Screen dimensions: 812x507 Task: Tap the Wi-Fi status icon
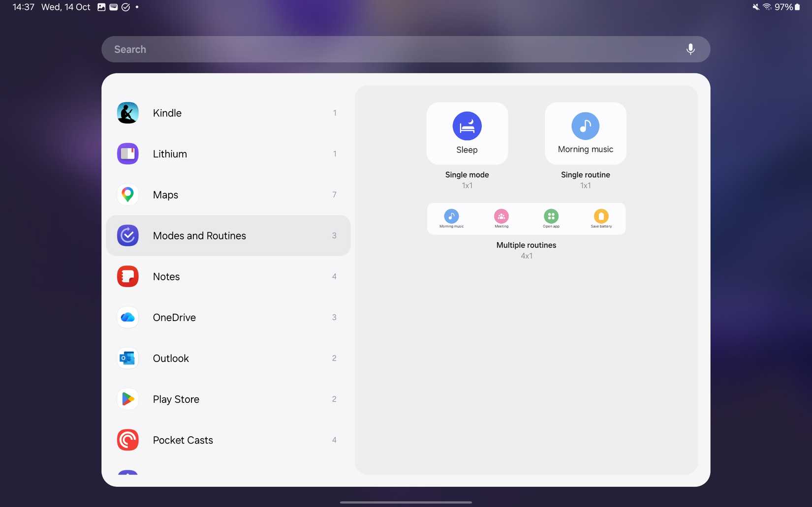(767, 7)
